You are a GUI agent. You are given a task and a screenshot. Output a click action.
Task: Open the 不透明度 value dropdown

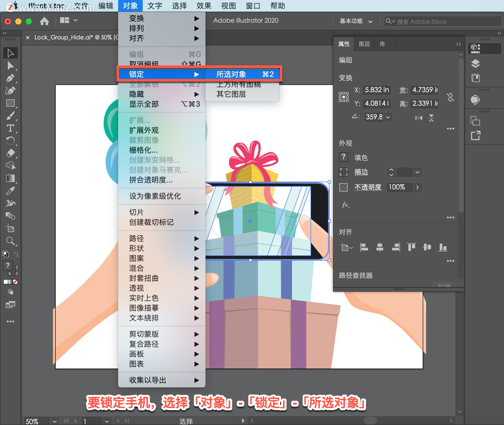coord(418,187)
